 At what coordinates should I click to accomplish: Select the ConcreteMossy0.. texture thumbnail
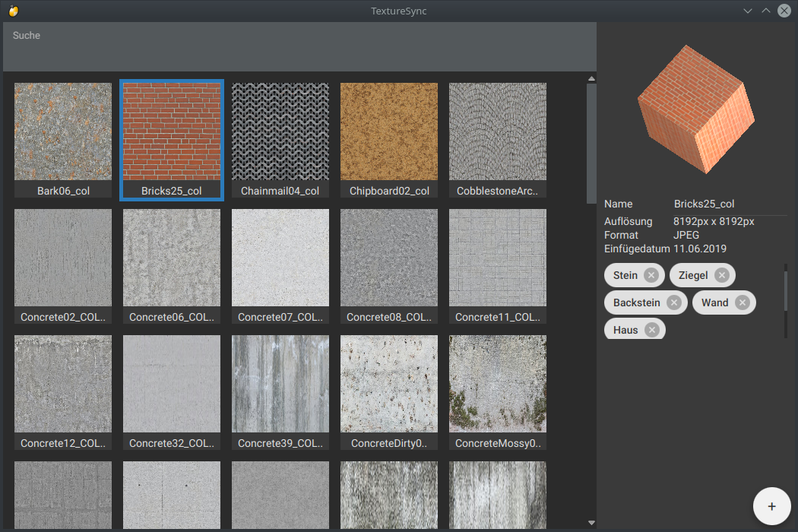coord(498,392)
